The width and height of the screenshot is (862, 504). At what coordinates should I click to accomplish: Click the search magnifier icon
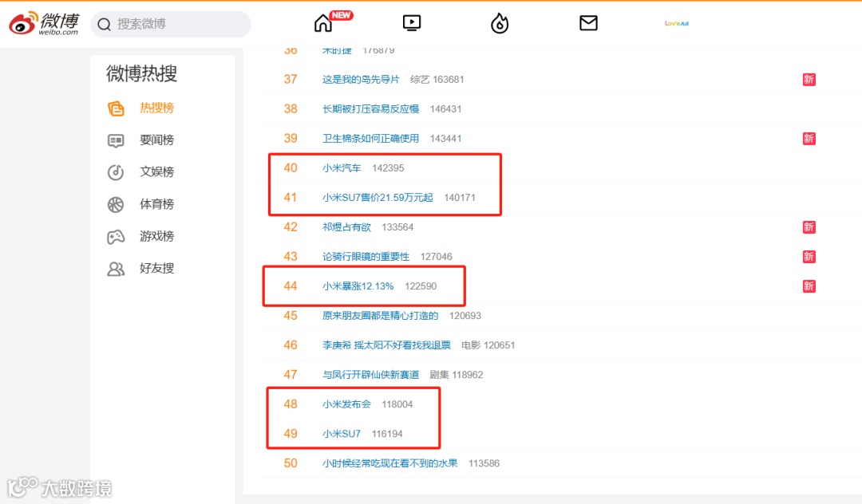pyautogui.click(x=104, y=24)
